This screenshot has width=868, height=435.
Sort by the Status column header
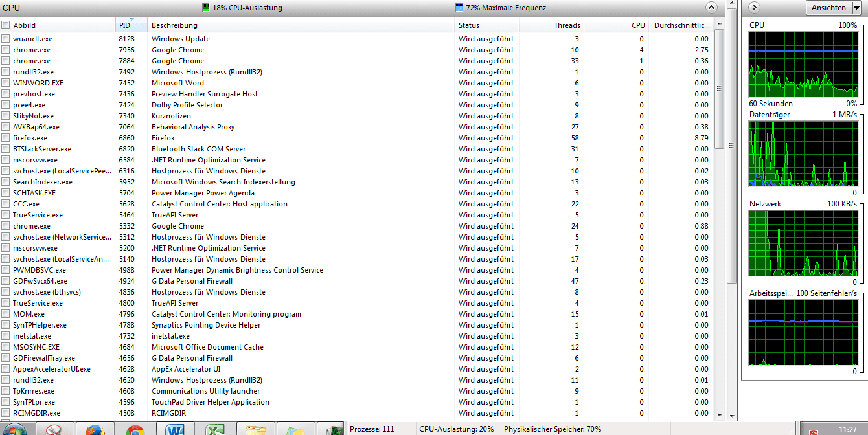click(x=487, y=25)
